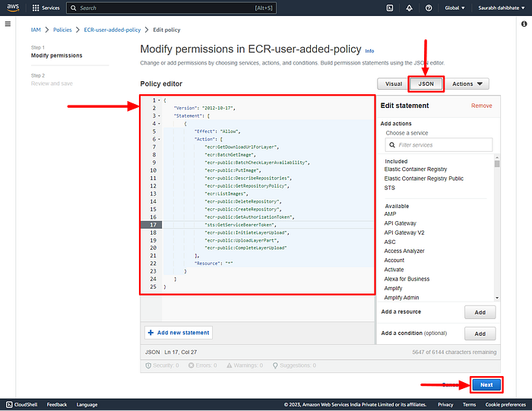Click services list scrollbar up arrow
This screenshot has height=411, width=532.
pos(497,157)
